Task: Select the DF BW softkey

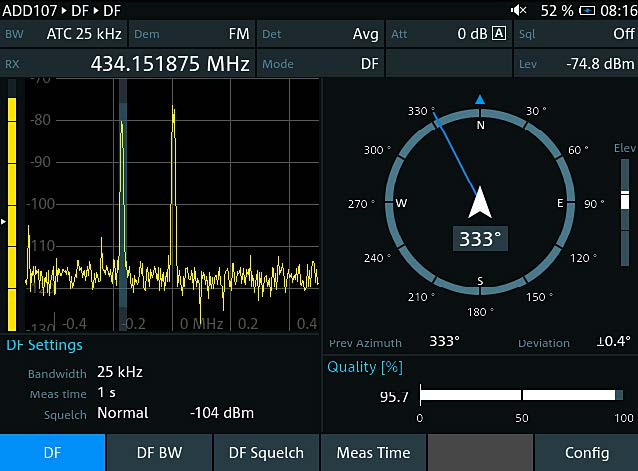Action: pyautogui.click(x=159, y=452)
